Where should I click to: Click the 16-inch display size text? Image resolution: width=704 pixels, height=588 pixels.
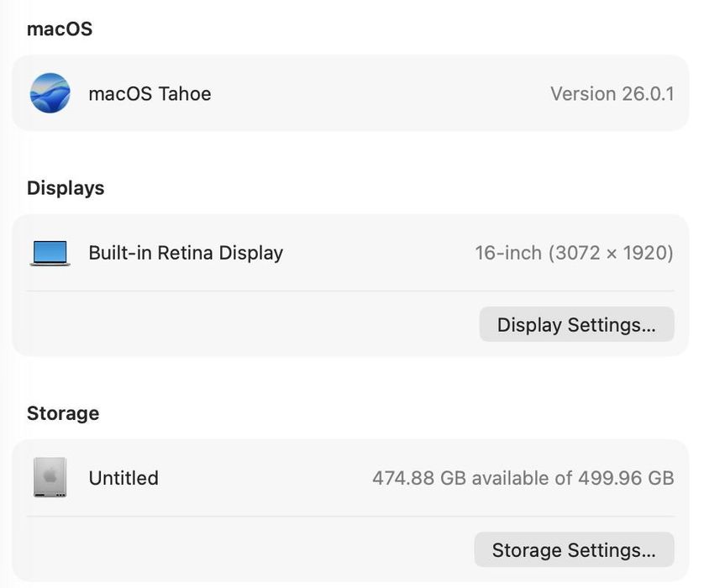point(507,253)
